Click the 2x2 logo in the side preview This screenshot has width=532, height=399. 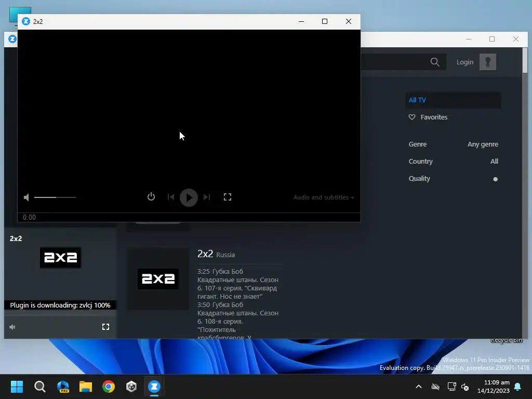(x=60, y=258)
